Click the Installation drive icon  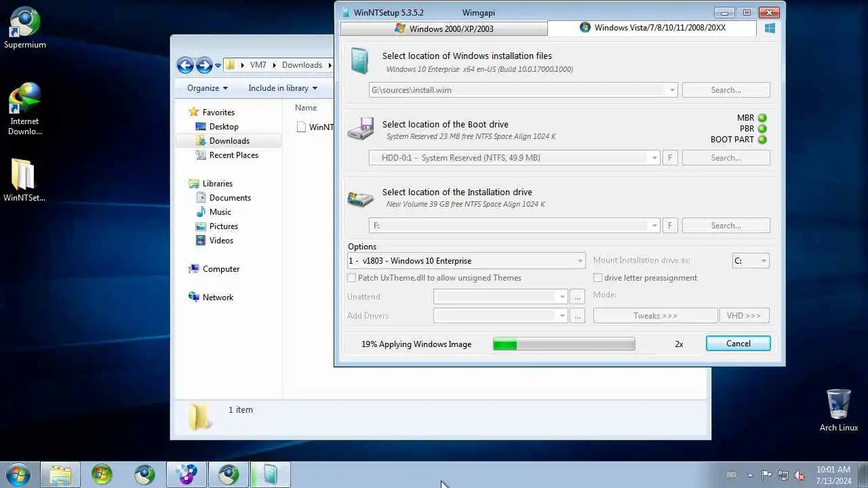(360, 198)
